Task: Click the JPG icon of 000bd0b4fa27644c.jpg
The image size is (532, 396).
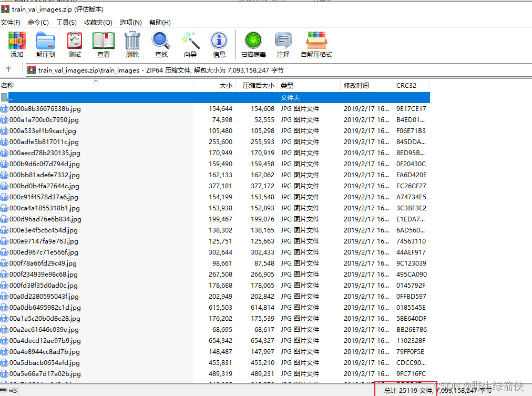Action: (x=4, y=186)
